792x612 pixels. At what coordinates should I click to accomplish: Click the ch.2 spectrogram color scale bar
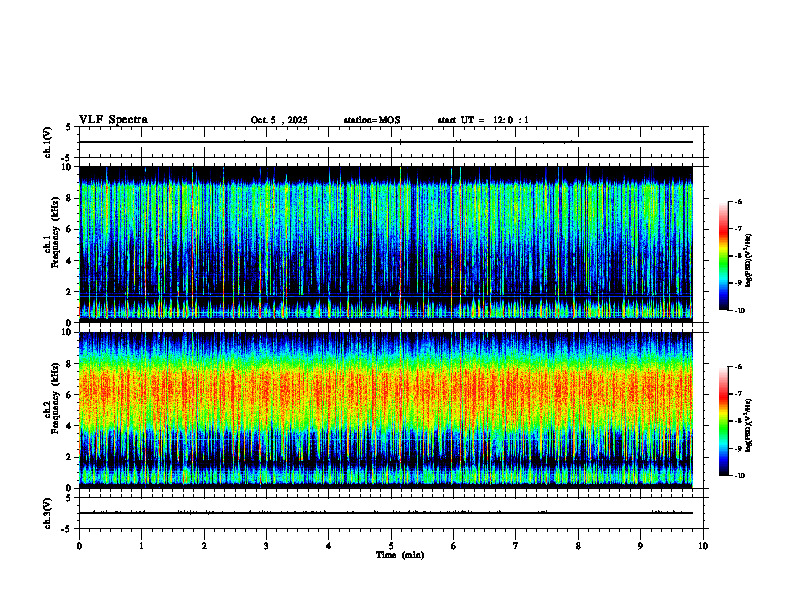point(723,421)
